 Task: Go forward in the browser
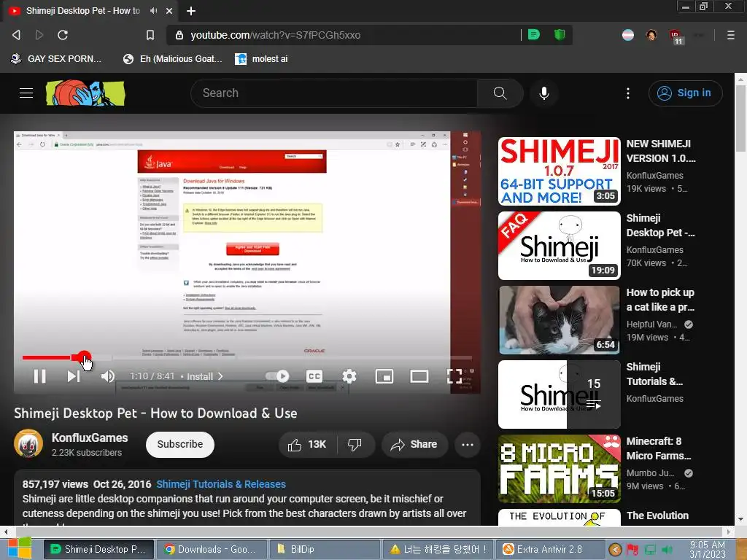(x=39, y=35)
